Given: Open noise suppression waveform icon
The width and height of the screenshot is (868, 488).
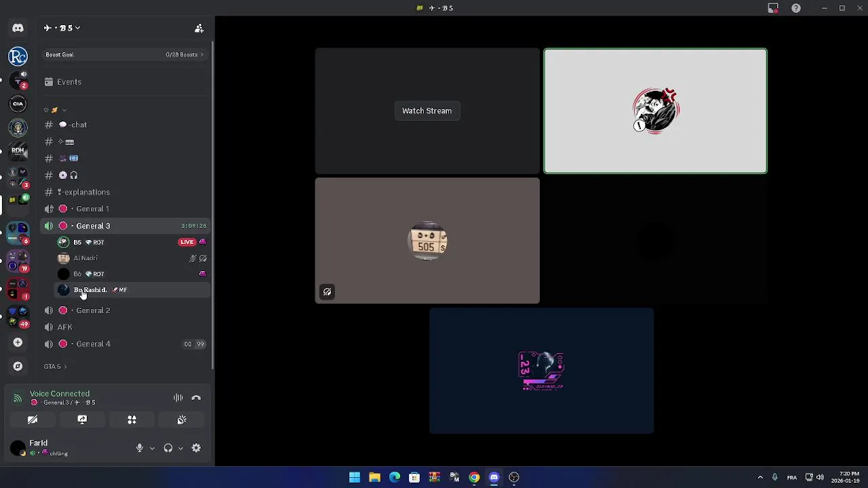Looking at the screenshot, I should tap(178, 398).
